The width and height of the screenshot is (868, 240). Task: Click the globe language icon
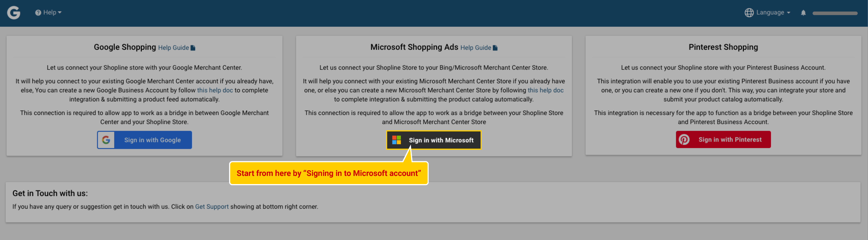click(x=749, y=12)
